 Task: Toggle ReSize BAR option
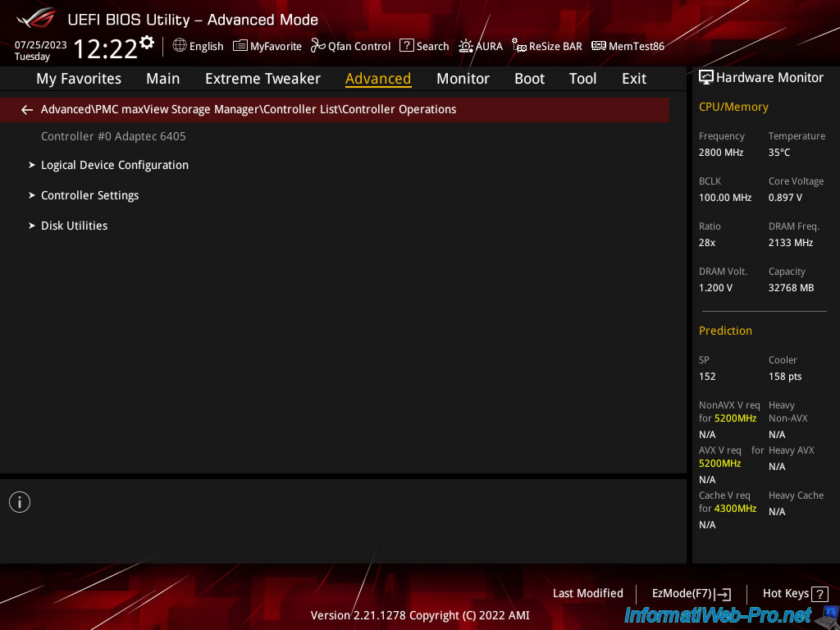[555, 47]
